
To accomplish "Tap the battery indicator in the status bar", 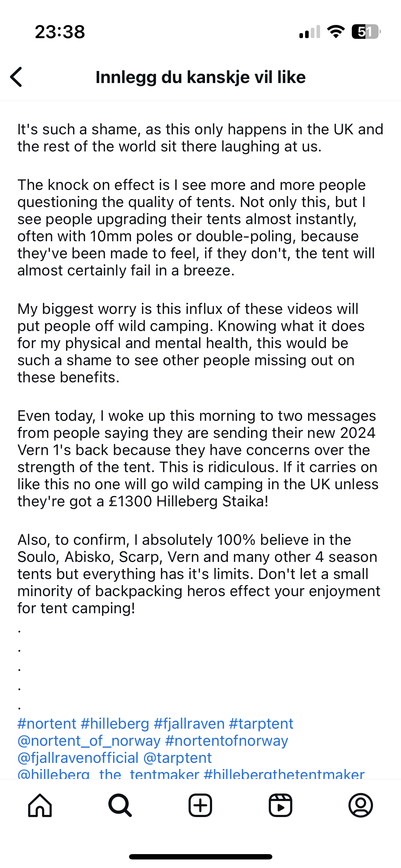I will [x=366, y=32].
